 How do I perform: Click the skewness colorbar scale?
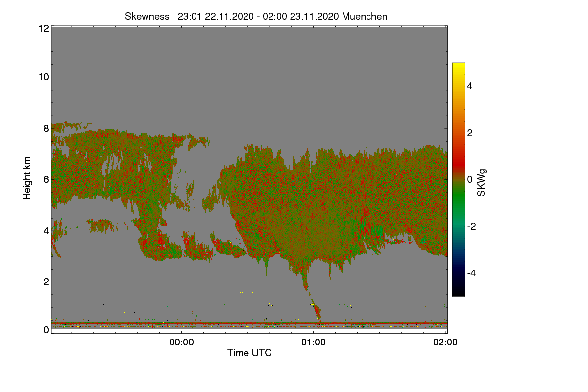[458, 179]
